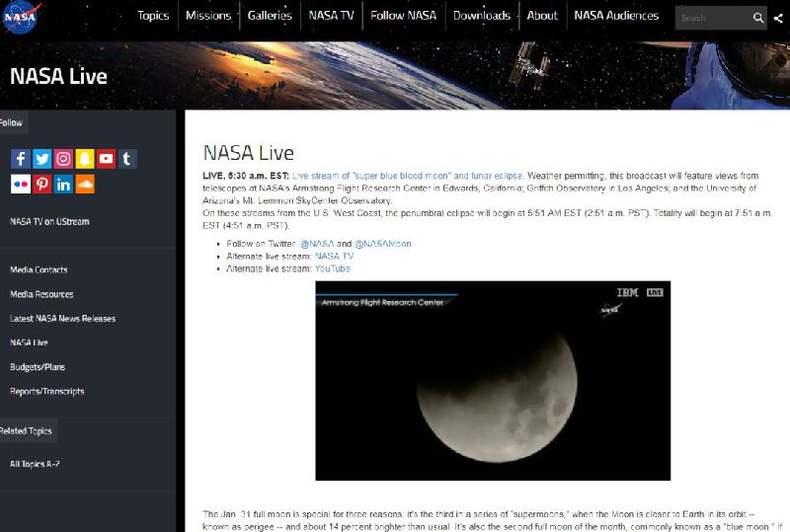Open the Missions menu
This screenshot has width=790, height=532.
pyautogui.click(x=208, y=16)
